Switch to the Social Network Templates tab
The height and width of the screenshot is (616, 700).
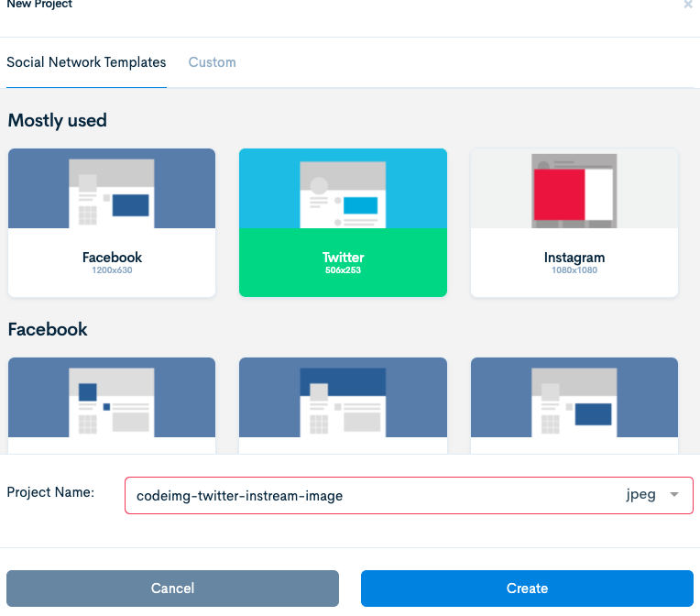coord(86,62)
